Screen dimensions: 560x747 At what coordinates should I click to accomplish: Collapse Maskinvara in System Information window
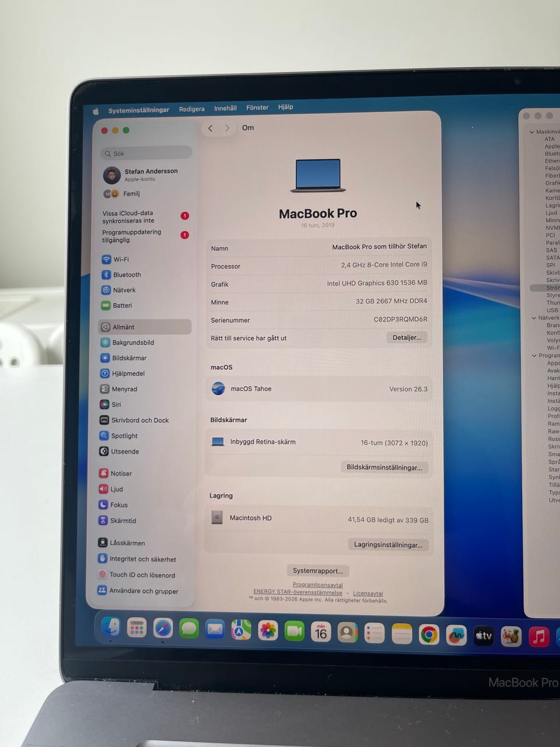click(x=532, y=132)
